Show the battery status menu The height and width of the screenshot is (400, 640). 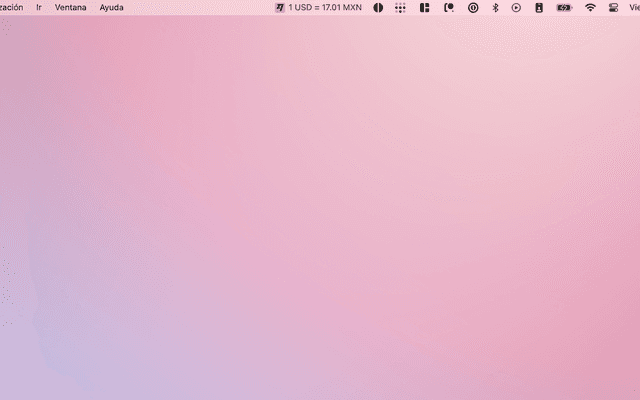[x=564, y=7]
